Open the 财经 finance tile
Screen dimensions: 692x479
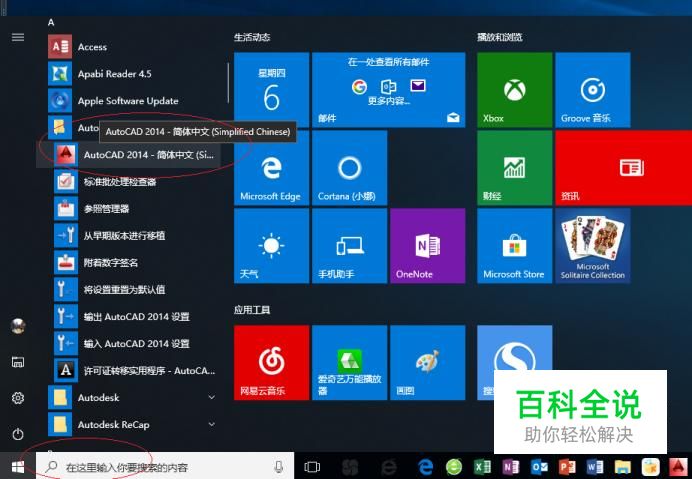pyautogui.click(x=515, y=168)
